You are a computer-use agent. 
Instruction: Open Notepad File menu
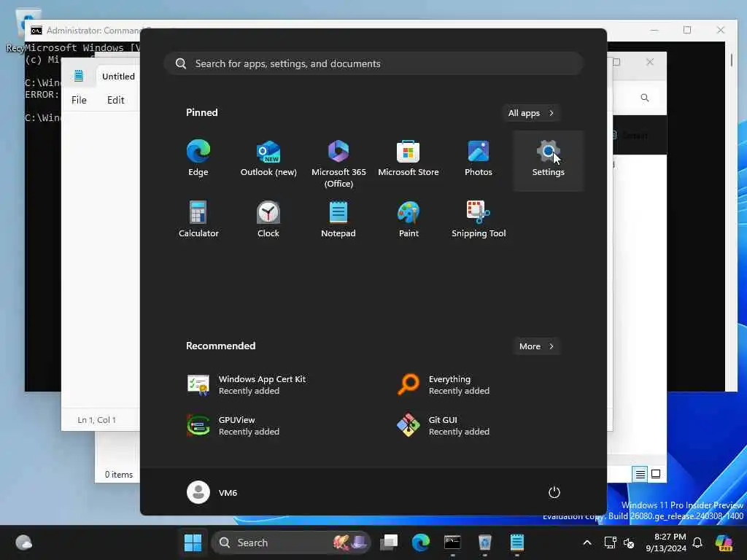pyautogui.click(x=79, y=100)
